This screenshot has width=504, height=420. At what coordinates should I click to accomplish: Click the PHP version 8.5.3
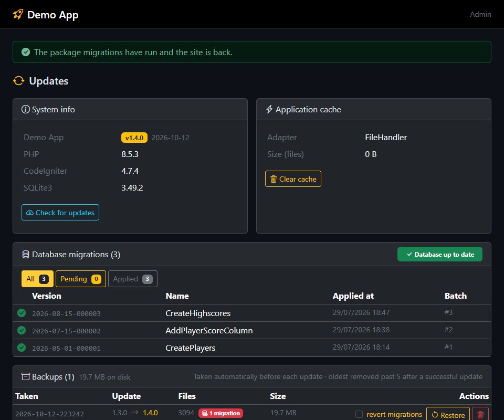coord(130,154)
